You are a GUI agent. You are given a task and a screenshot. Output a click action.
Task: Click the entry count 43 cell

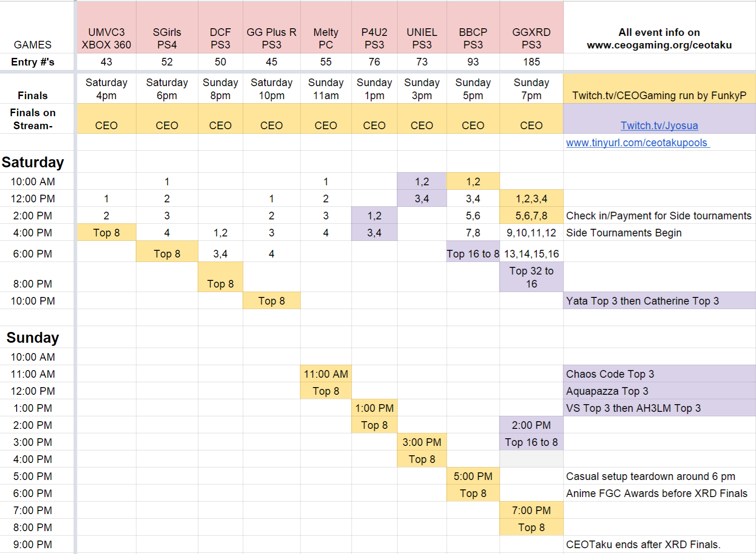tap(106, 62)
